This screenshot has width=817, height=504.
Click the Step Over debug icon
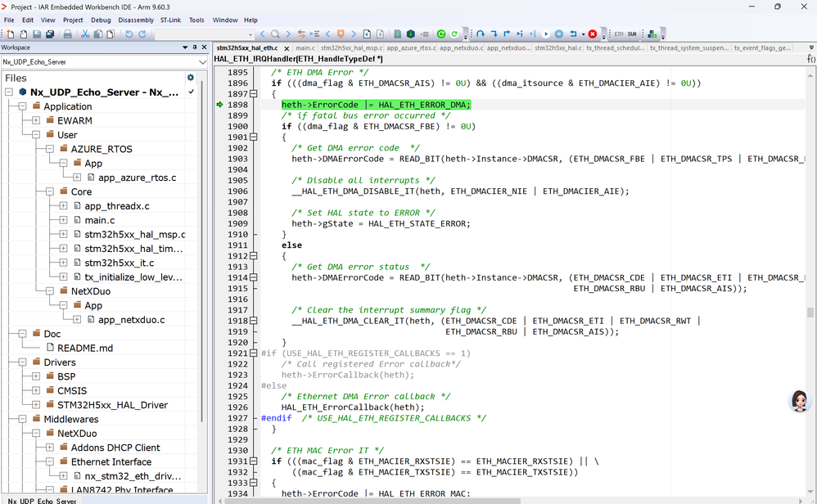point(481,34)
